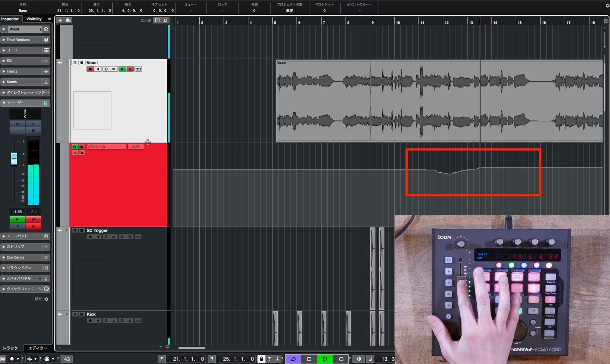The height and width of the screenshot is (364, 610).
Task: Click the lock automation icon on ボリューム lane
Action: pos(82,153)
